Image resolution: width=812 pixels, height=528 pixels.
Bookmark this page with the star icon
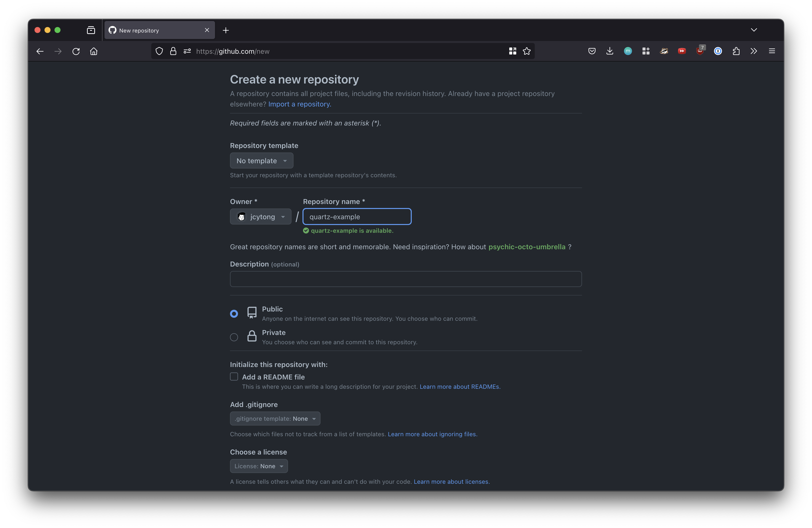point(527,51)
